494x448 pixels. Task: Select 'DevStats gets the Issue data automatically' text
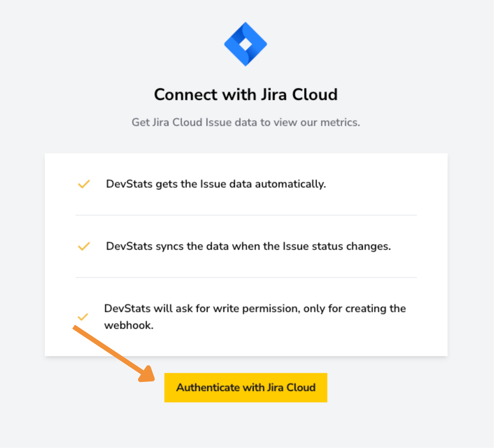pos(216,184)
